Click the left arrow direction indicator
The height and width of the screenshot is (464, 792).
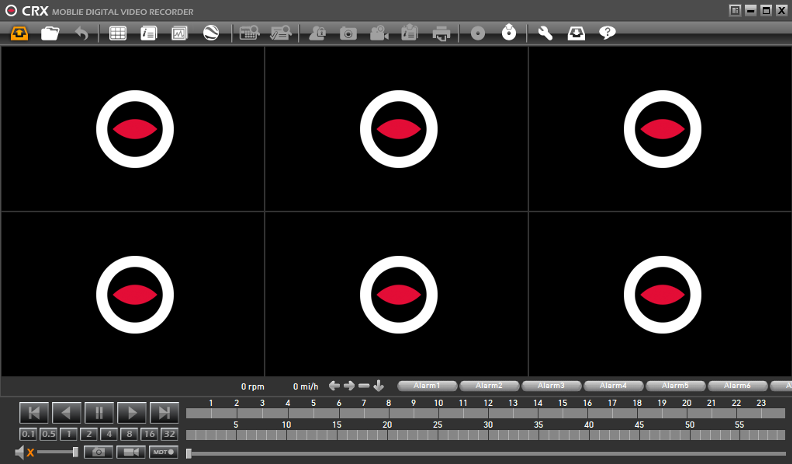click(x=334, y=386)
